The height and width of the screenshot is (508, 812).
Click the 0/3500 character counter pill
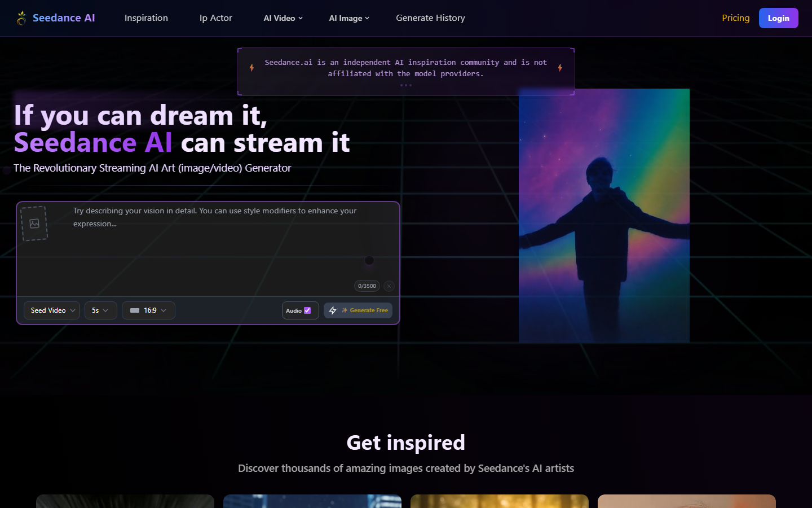click(x=367, y=286)
